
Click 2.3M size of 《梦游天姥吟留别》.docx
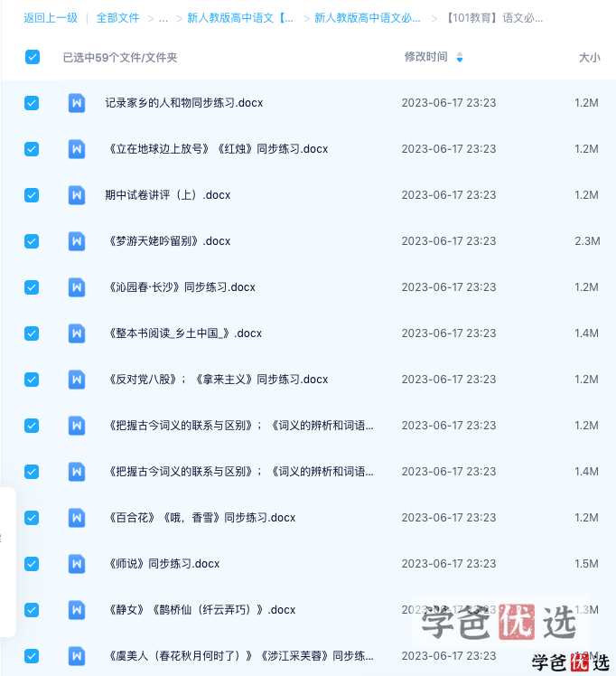[x=587, y=241]
